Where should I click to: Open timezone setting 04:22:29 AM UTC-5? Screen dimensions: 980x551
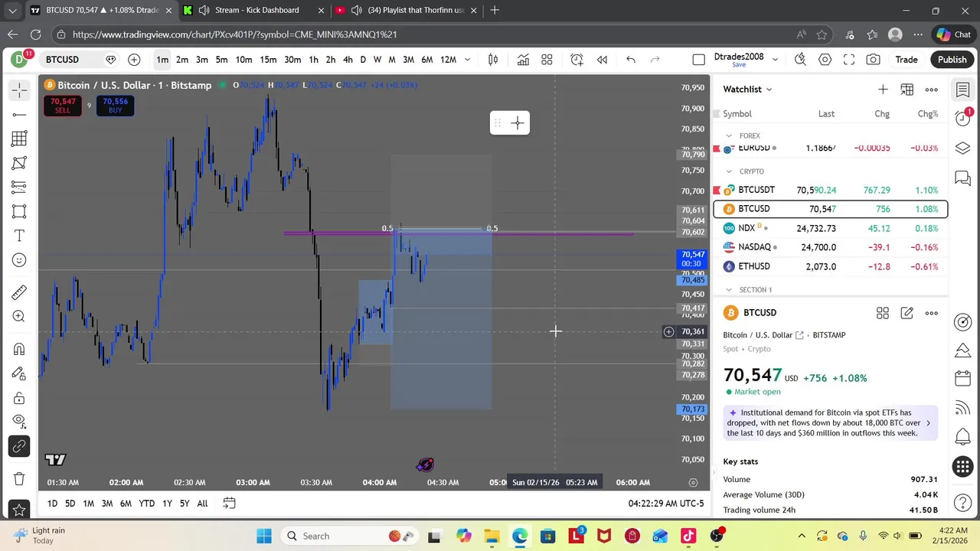(x=666, y=504)
